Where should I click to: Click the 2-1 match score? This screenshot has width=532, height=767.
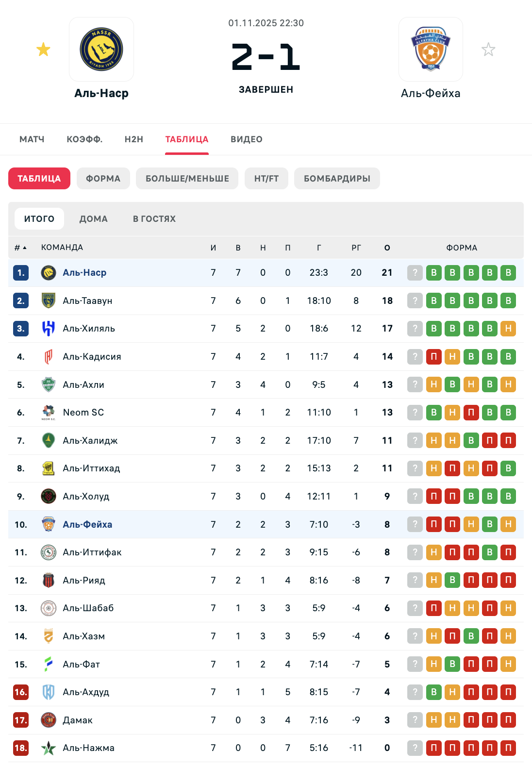click(x=266, y=57)
